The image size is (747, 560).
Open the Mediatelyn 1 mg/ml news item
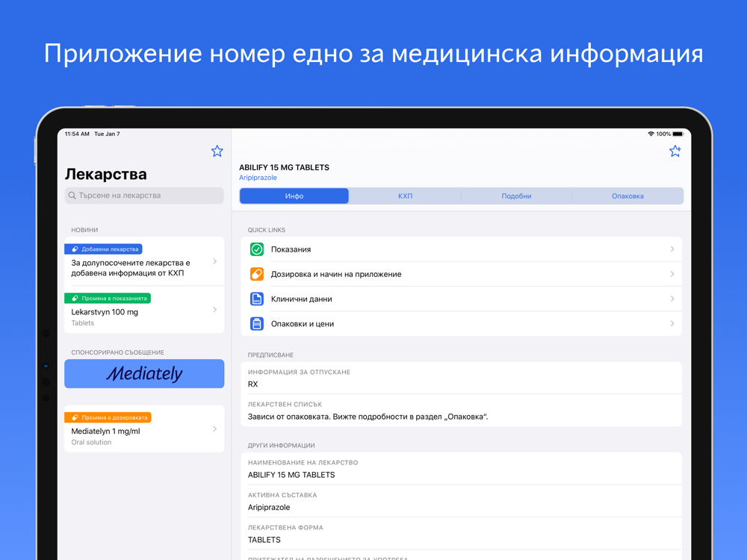[x=144, y=429]
